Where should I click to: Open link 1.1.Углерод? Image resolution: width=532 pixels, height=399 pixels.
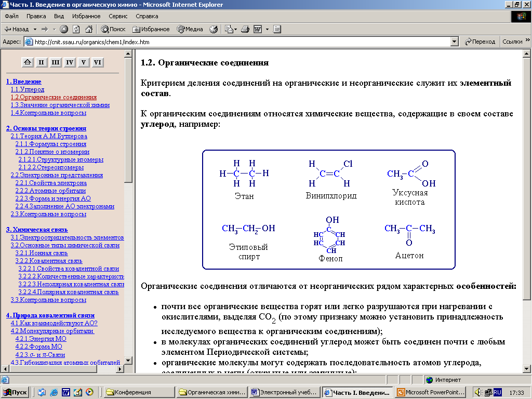(28, 89)
